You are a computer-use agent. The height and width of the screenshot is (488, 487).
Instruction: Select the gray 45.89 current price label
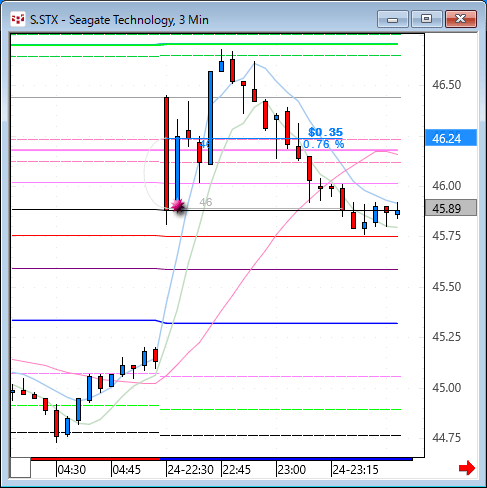[451, 208]
